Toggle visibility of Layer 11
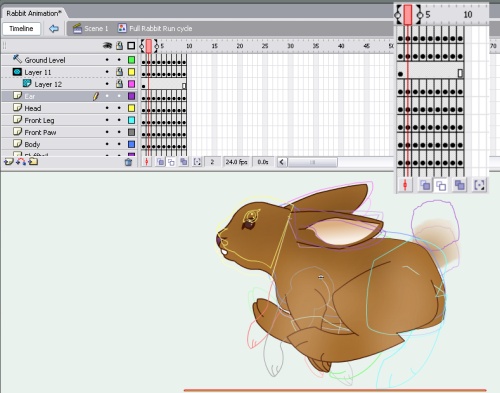This screenshot has width=500, height=393. [107, 72]
